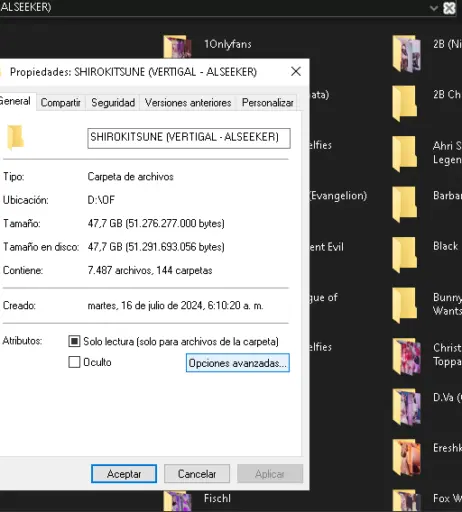Toggle the Solo lectura checkbox
462x512 pixels.
click(74, 341)
